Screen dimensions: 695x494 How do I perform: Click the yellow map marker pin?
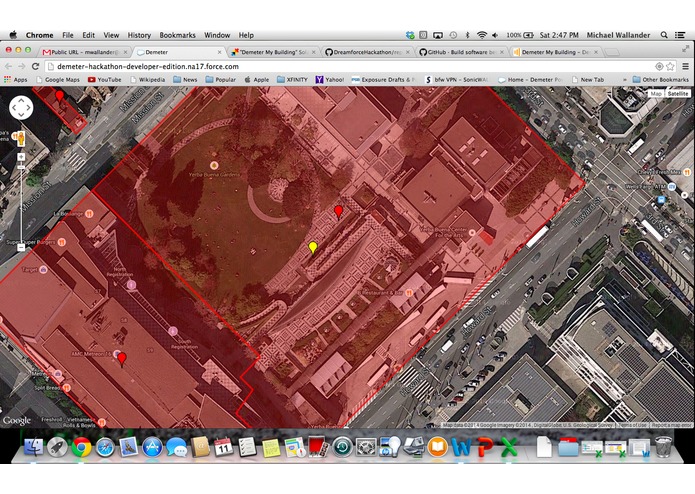[313, 248]
